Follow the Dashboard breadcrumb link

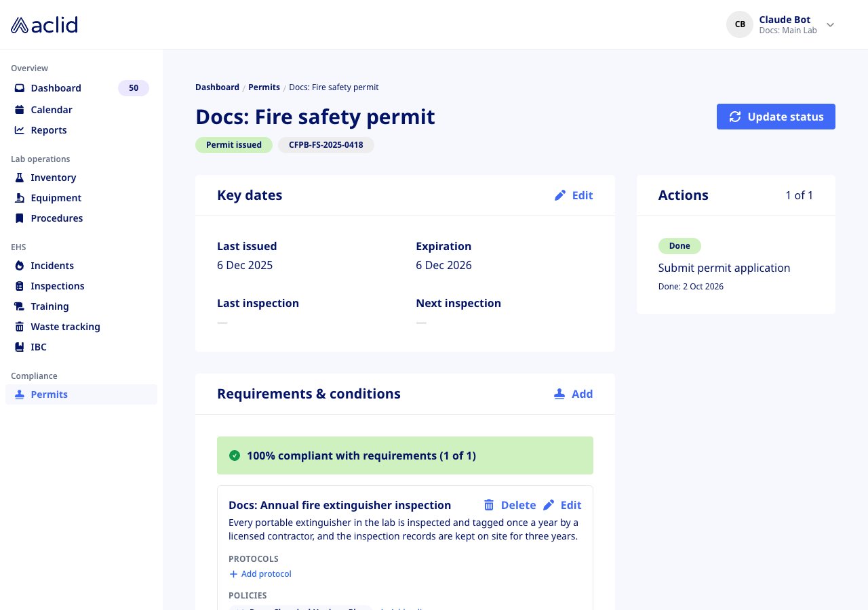pyautogui.click(x=217, y=87)
